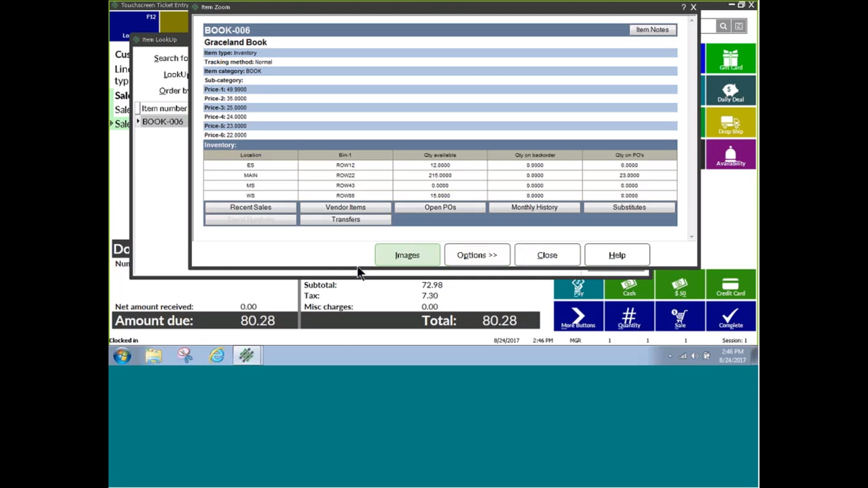Open the Recent Sales view
868x488 pixels.
[250, 207]
